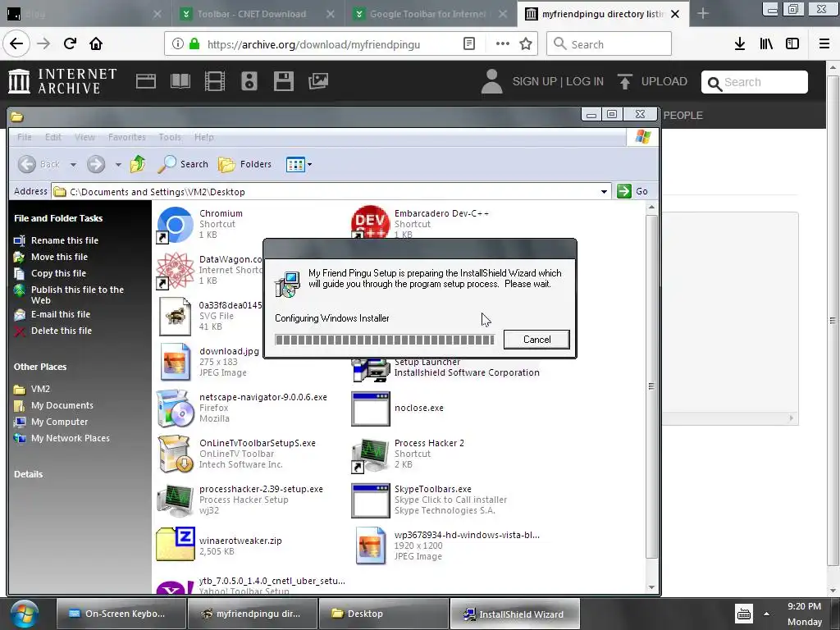Go to Firefox home page
840x630 pixels.
tap(96, 43)
